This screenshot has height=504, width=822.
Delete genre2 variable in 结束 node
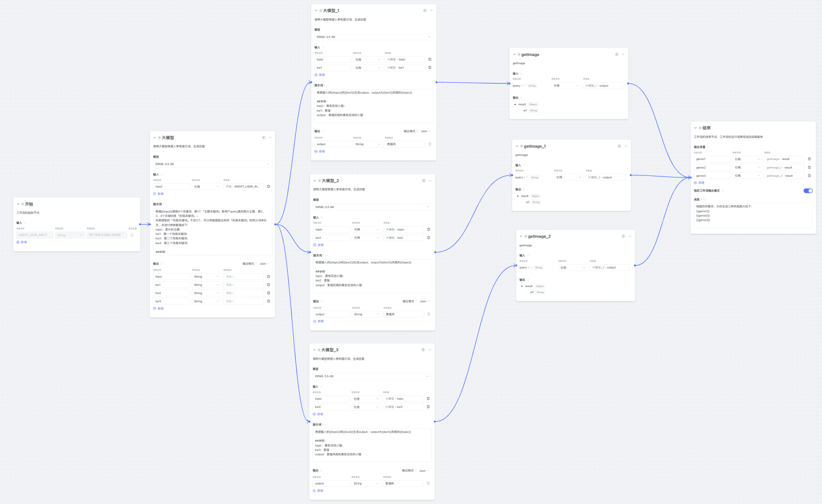click(x=809, y=167)
